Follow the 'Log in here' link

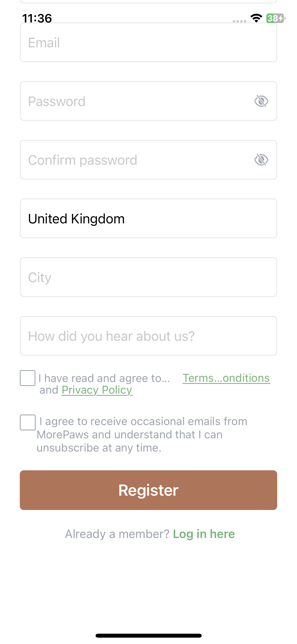tap(204, 534)
